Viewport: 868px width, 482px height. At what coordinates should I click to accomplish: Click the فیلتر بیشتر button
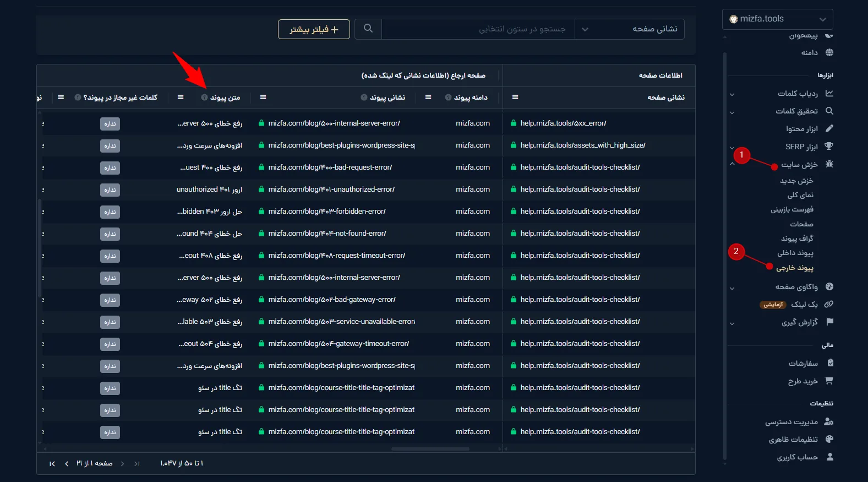coord(314,29)
